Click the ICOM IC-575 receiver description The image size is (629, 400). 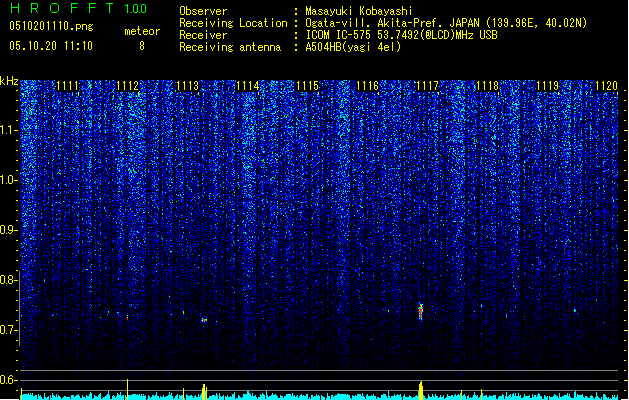click(401, 35)
